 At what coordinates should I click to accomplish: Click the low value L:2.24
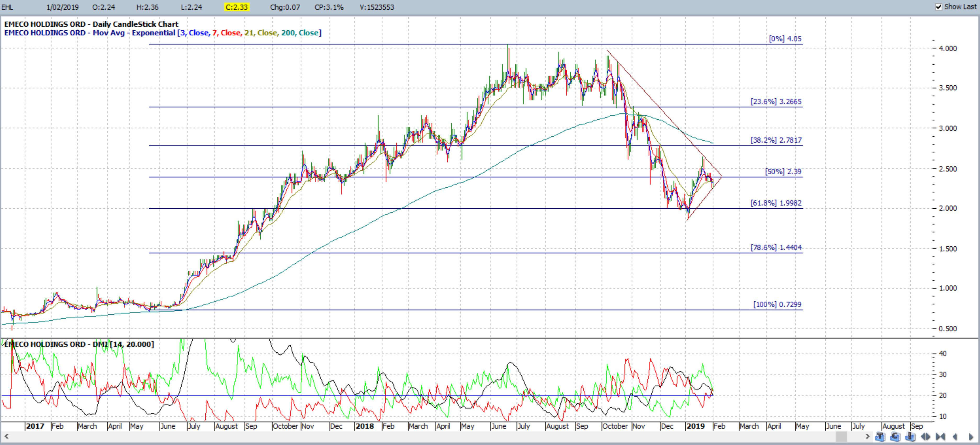pyautogui.click(x=191, y=7)
